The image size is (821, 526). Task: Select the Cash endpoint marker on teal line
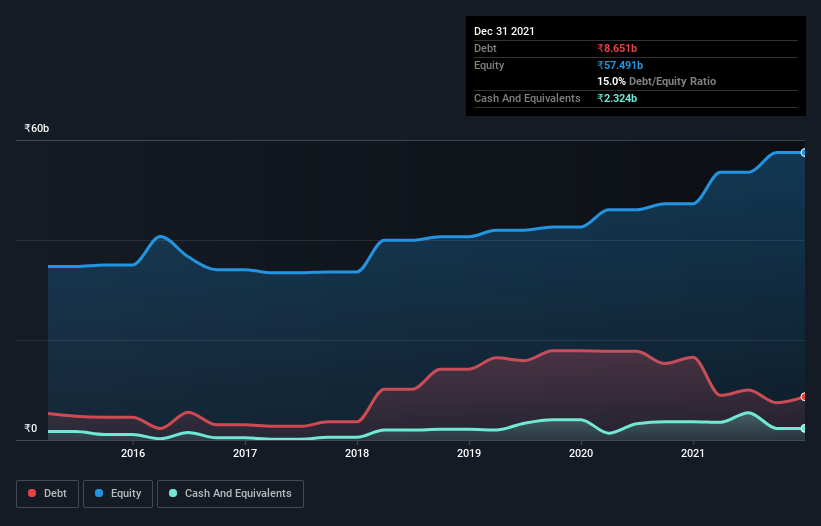coord(804,429)
